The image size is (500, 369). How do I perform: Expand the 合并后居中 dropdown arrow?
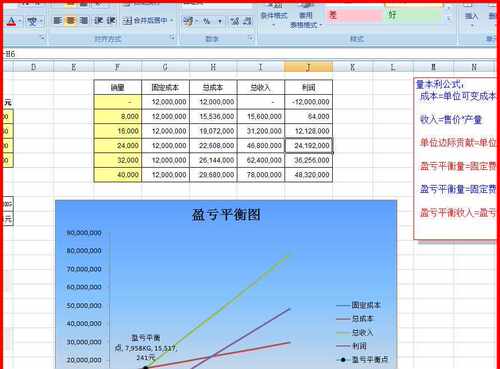(172, 21)
